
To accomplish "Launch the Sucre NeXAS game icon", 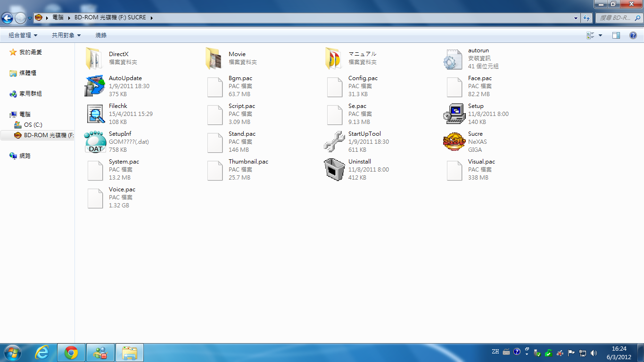I will coord(454,142).
